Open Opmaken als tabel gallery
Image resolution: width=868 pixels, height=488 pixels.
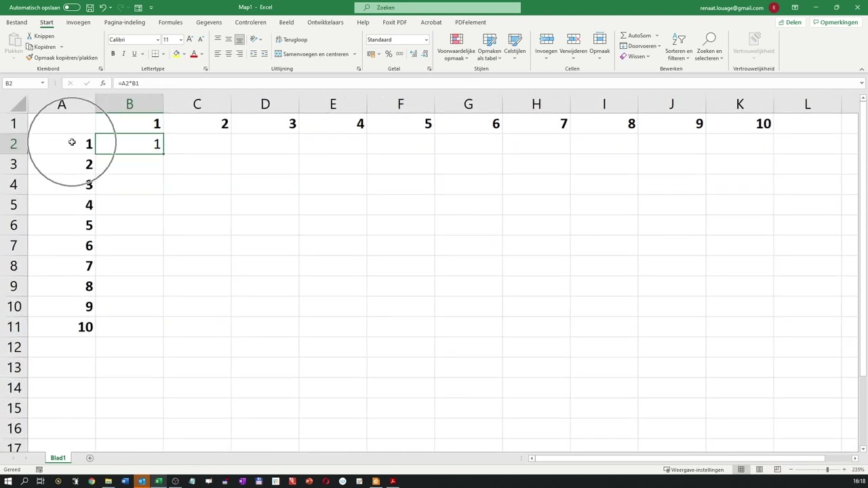point(490,47)
